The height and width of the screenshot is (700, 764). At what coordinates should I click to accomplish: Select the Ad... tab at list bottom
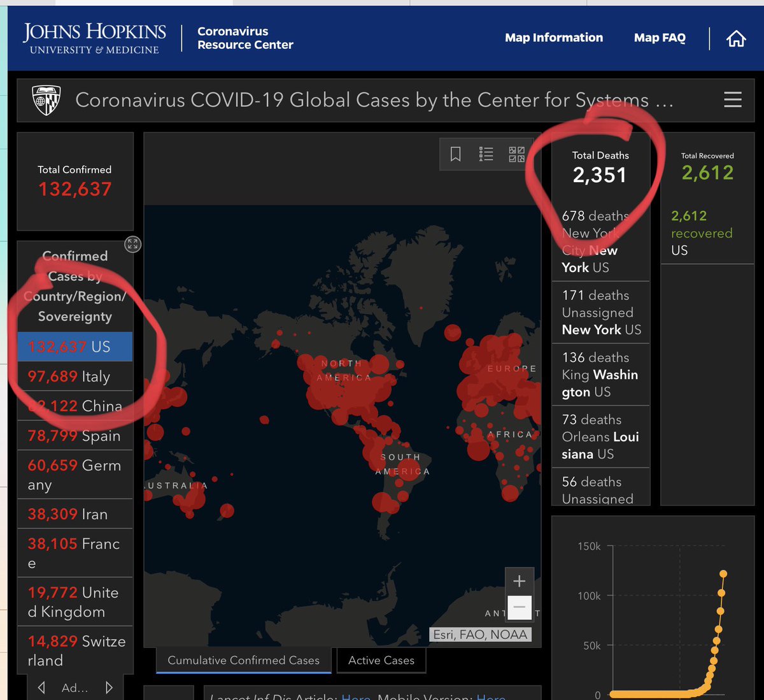[74, 688]
